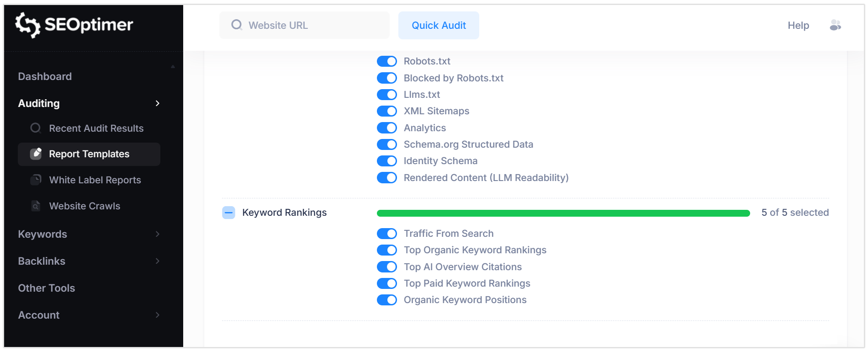
Task: Expand the Keywords menu chevron
Action: coord(158,234)
